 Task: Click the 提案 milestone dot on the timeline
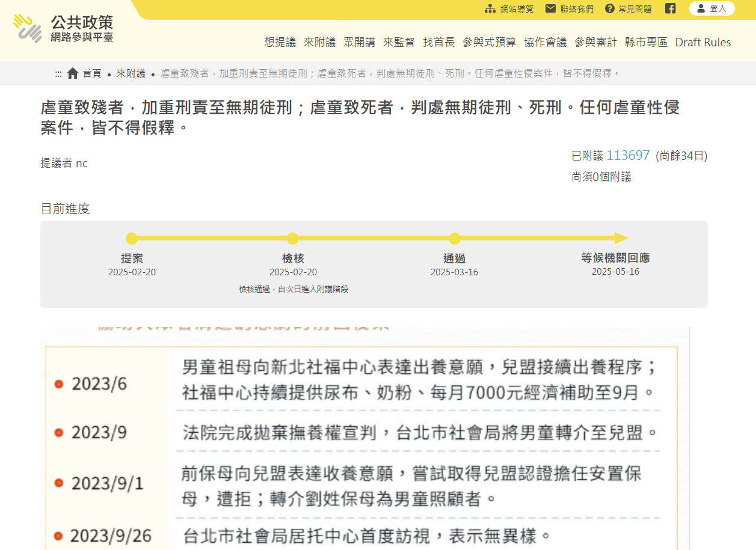coord(132,239)
